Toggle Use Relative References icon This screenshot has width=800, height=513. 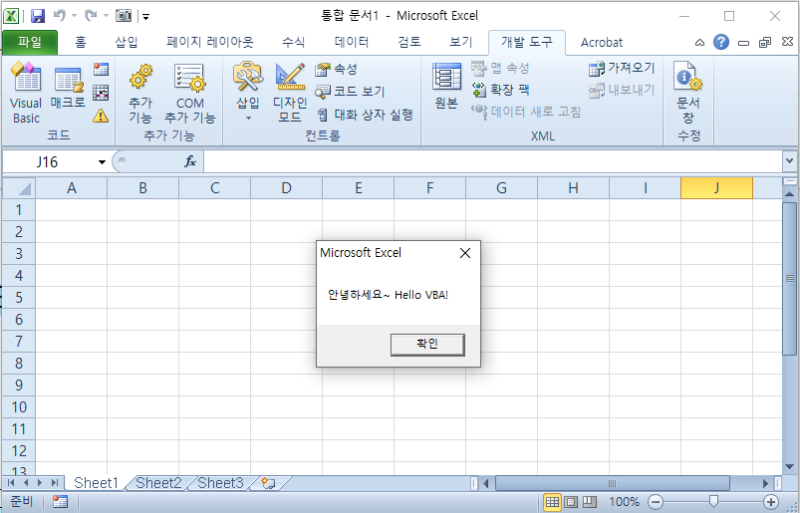(101, 92)
